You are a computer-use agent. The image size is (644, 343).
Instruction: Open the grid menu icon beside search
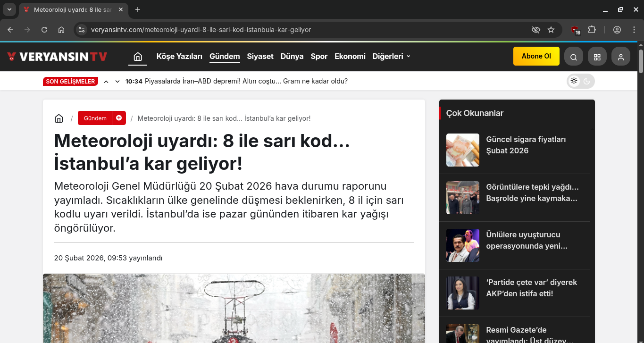click(597, 56)
